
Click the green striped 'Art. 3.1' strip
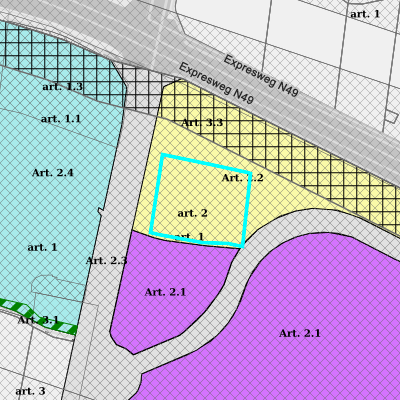tap(38, 317)
